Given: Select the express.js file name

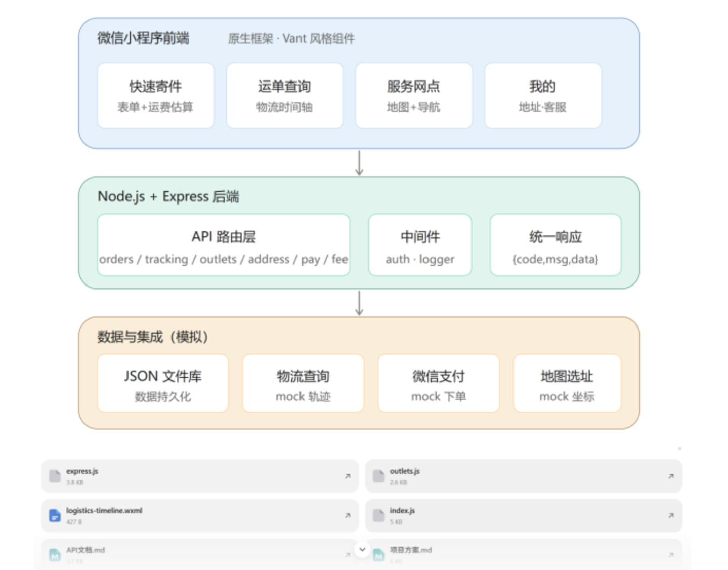Looking at the screenshot, I should pyautogui.click(x=82, y=471).
